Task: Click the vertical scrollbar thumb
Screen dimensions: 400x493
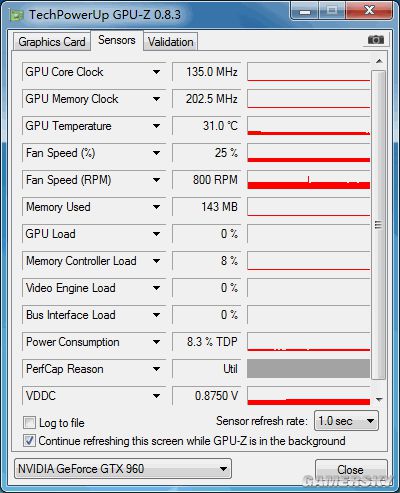Action: click(378, 225)
